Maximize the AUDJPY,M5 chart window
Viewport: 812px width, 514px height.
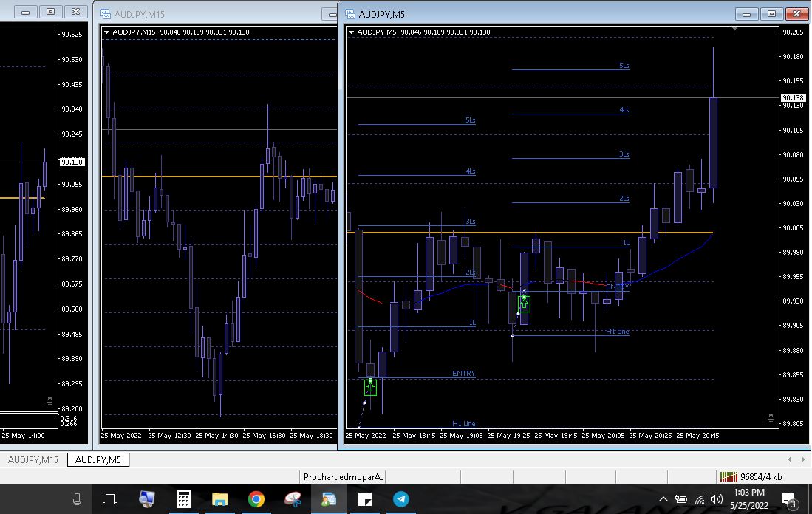point(771,13)
